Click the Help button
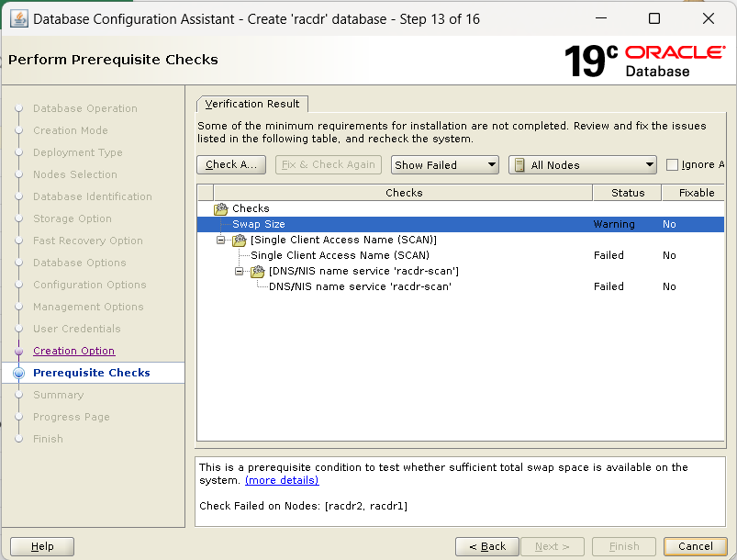Screen dimensions: 737x560 pos(42,546)
